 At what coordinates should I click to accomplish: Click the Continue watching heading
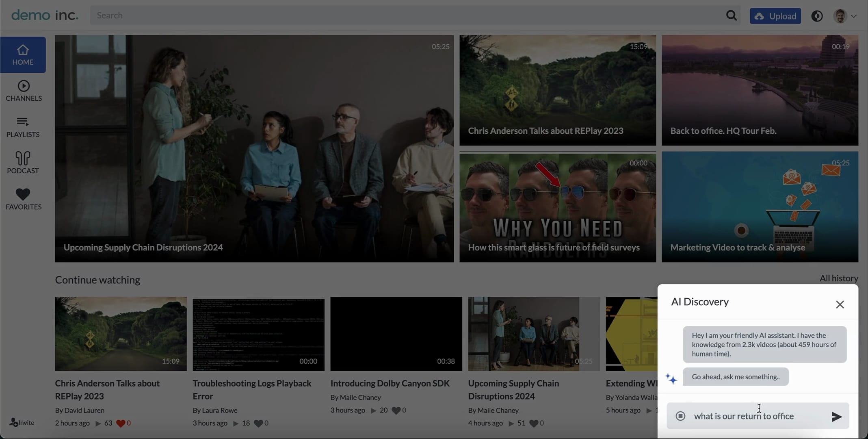click(98, 280)
